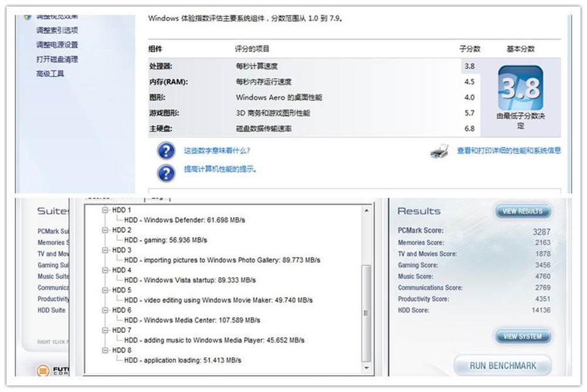This screenshot has width=587, height=392.
Task: Click the printer icon for performance details
Action: pyautogui.click(x=440, y=151)
